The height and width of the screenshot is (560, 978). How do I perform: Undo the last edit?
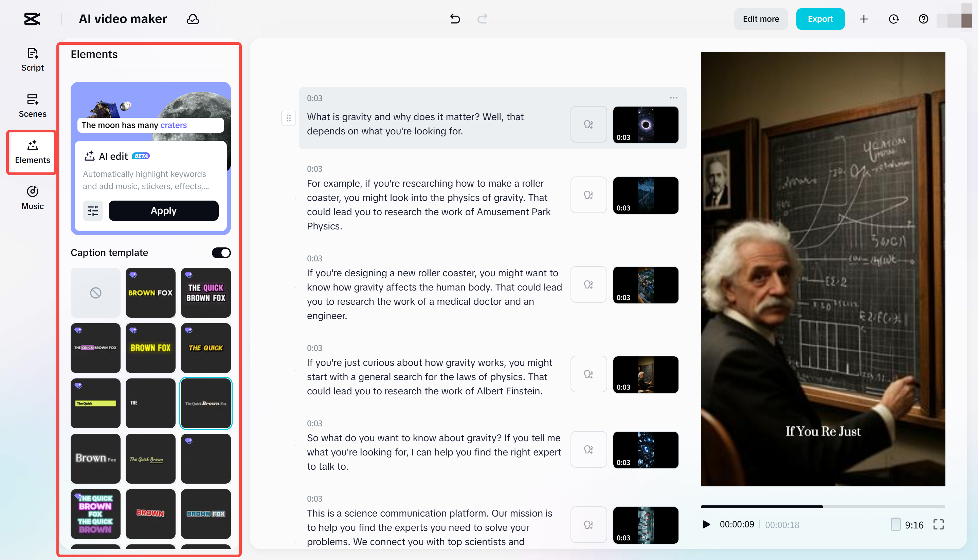point(455,18)
